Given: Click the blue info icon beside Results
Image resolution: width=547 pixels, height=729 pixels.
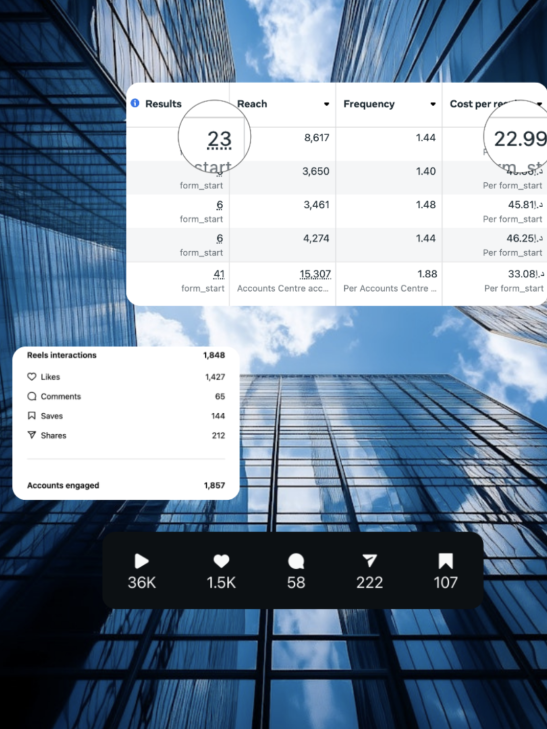Looking at the screenshot, I should pos(135,103).
